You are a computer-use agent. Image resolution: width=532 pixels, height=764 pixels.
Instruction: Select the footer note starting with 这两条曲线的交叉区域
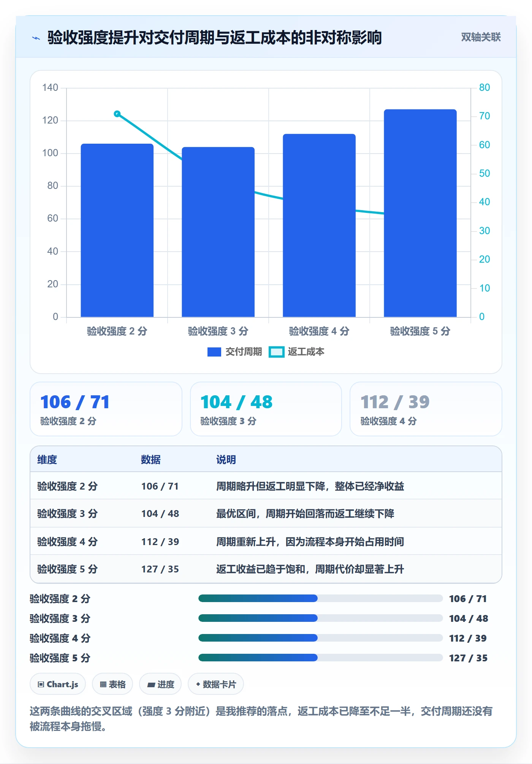coord(261,719)
